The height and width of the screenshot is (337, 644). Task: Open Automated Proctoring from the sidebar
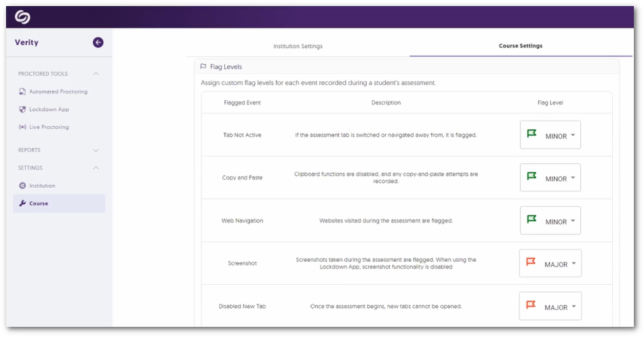coord(58,92)
